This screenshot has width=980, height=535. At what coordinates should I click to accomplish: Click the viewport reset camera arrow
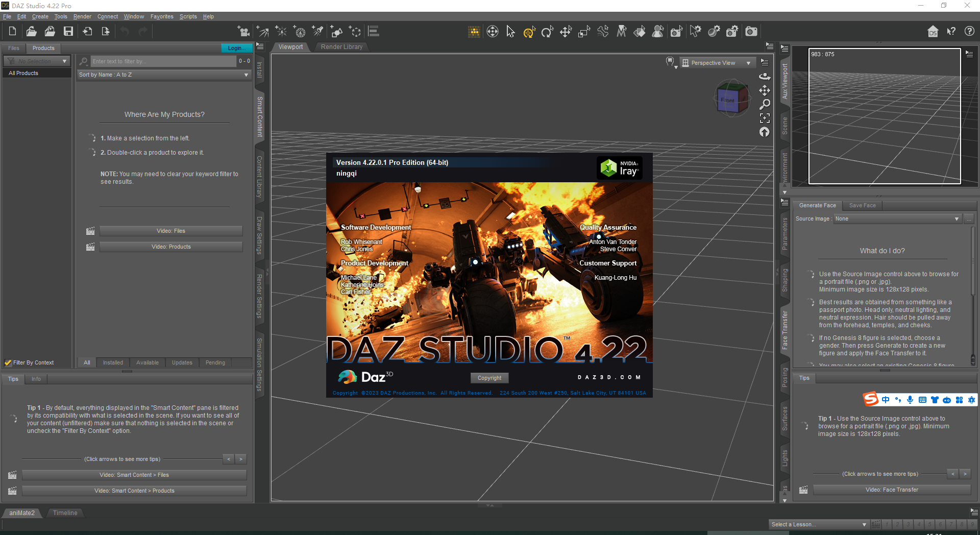click(764, 132)
